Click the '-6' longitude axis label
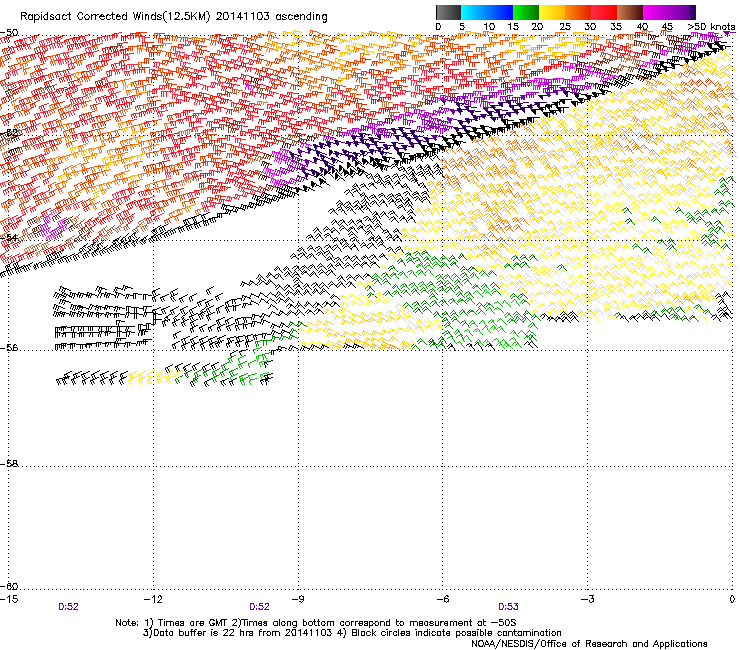 [442, 599]
